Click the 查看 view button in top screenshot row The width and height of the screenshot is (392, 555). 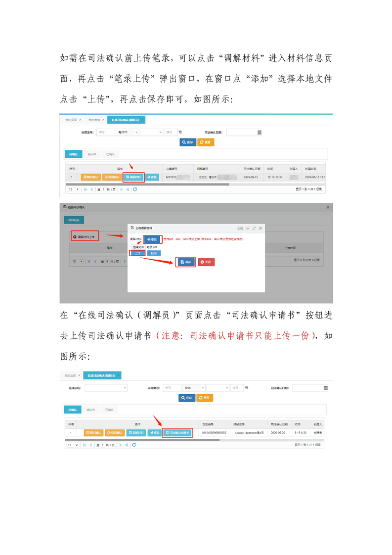tap(152, 177)
